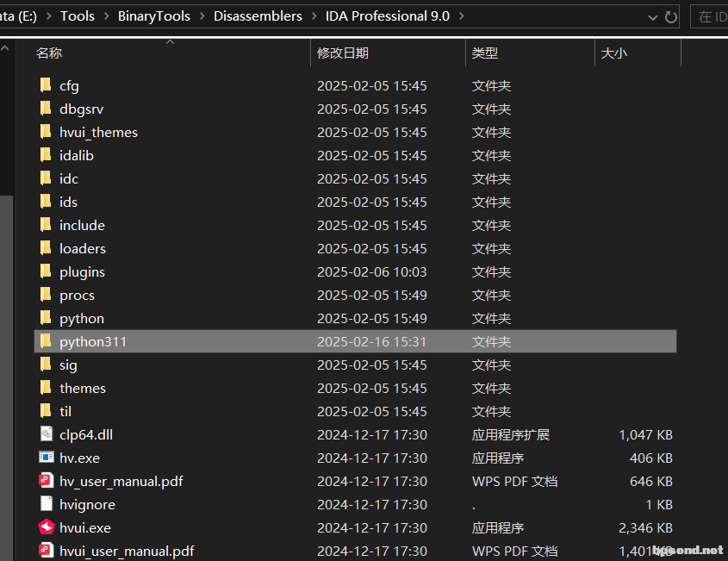
Task: Expand the chevron after Data (E:) in path
Action: [x=48, y=16]
